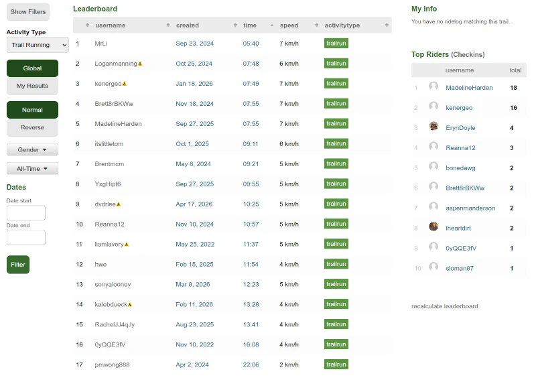This screenshot has width=536, height=392.
Task: Open the Apr 17, 2026 created date link
Action: pos(194,204)
